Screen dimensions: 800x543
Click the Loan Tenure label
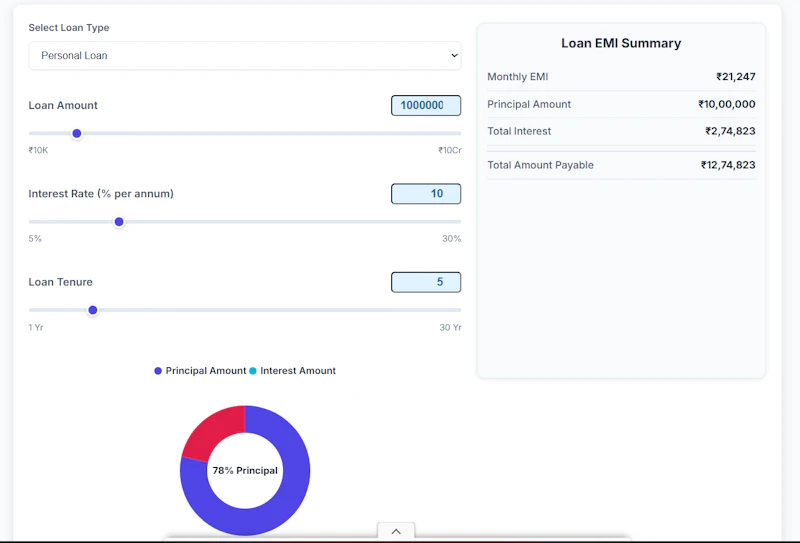[60, 282]
